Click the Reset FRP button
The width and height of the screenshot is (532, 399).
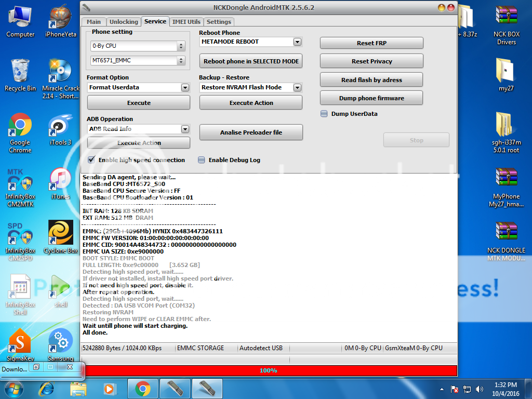[x=371, y=43]
